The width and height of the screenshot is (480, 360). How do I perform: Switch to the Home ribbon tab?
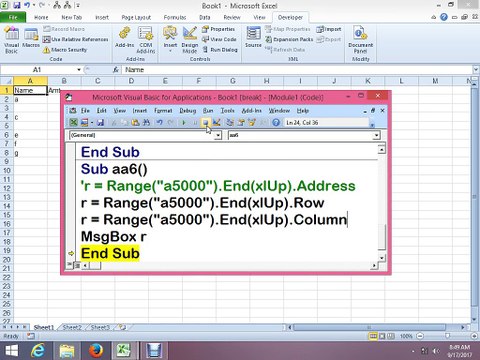pos(41,17)
